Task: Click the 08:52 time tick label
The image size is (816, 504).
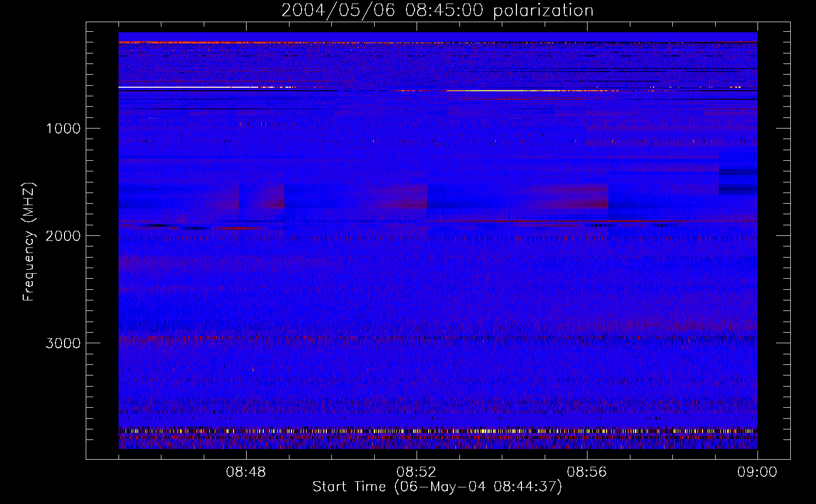Action: 416,472
